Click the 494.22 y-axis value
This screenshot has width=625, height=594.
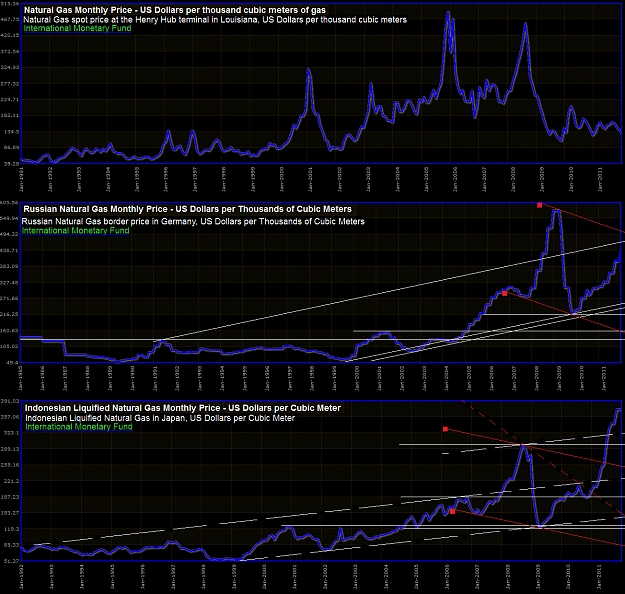point(10,234)
